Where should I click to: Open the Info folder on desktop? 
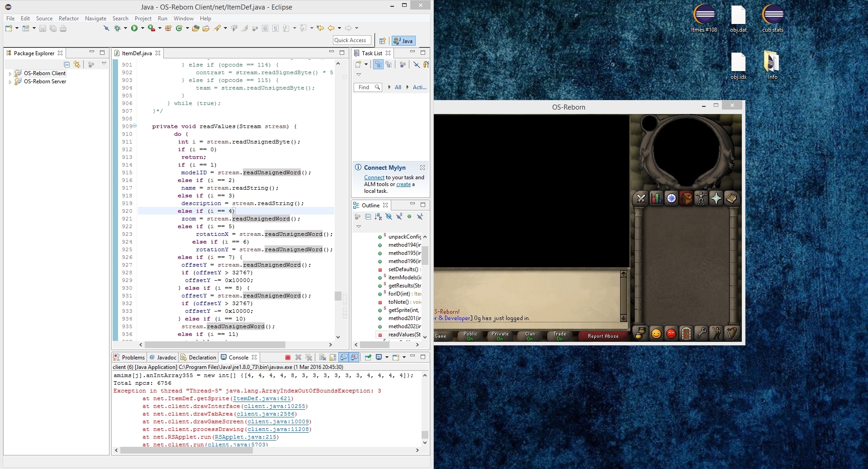click(773, 65)
